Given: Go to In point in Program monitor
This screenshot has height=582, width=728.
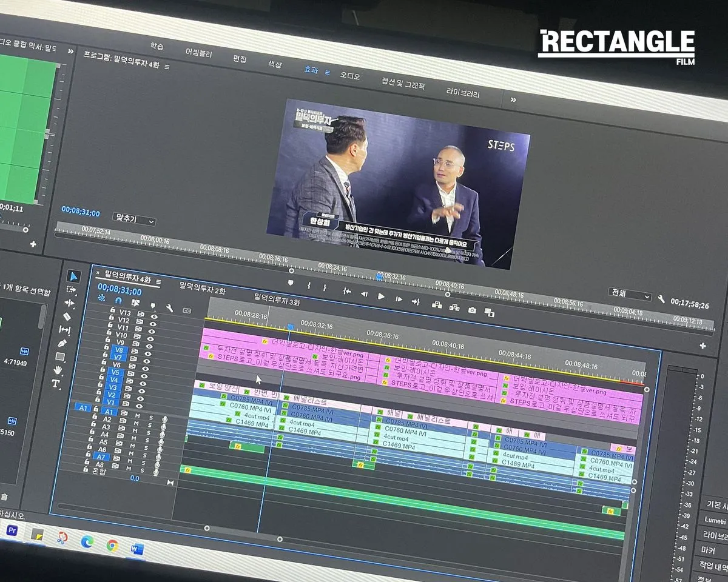Looking at the screenshot, I should (347, 291).
